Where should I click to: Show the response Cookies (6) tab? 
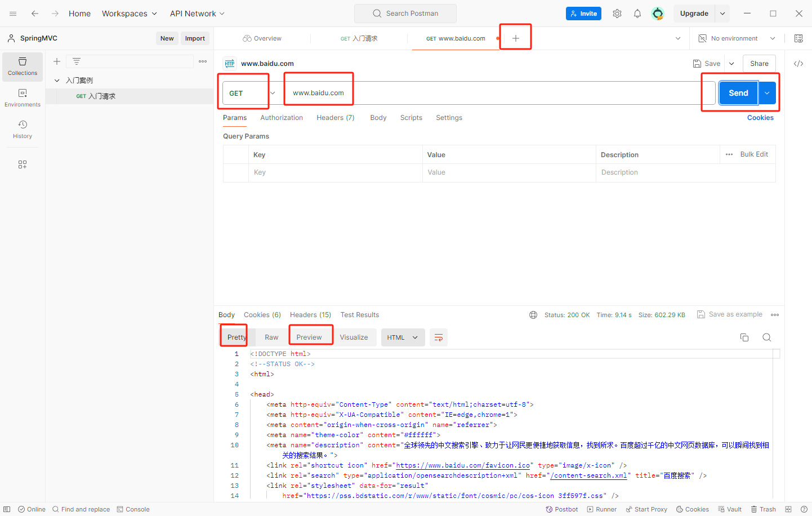[x=262, y=315]
